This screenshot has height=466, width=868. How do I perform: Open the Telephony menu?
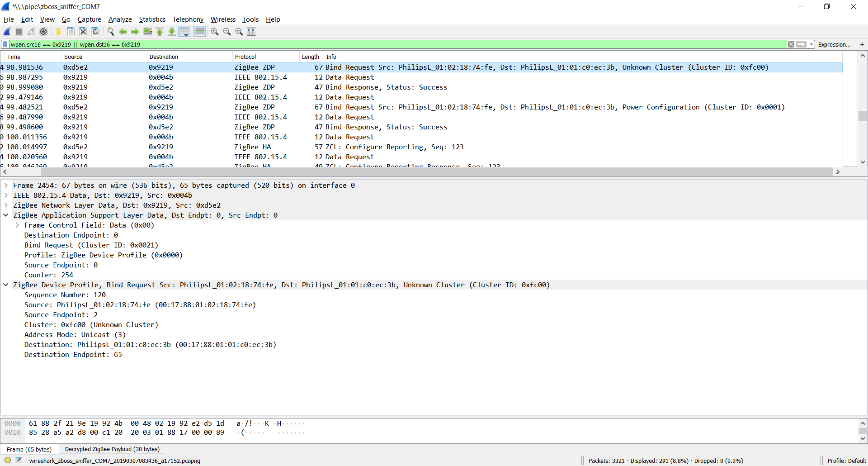(188, 19)
